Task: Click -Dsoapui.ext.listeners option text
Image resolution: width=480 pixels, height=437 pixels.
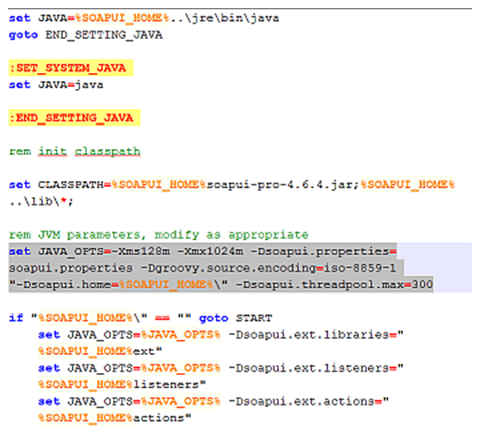Action: (x=308, y=368)
